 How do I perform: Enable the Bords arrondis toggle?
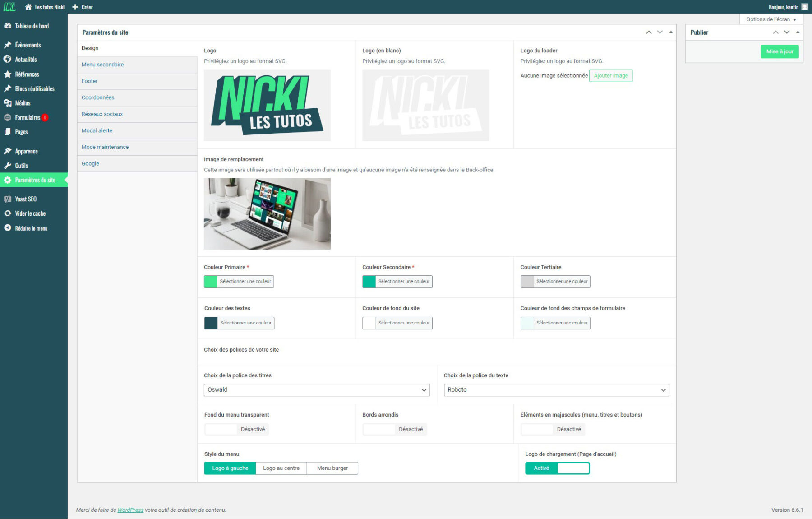pos(394,429)
